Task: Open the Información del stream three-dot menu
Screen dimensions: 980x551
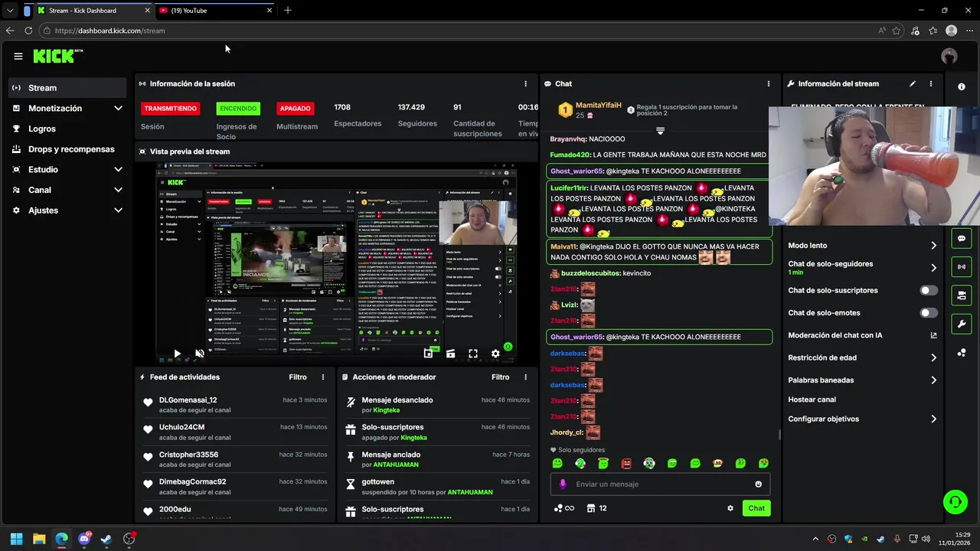Action: [x=931, y=83]
